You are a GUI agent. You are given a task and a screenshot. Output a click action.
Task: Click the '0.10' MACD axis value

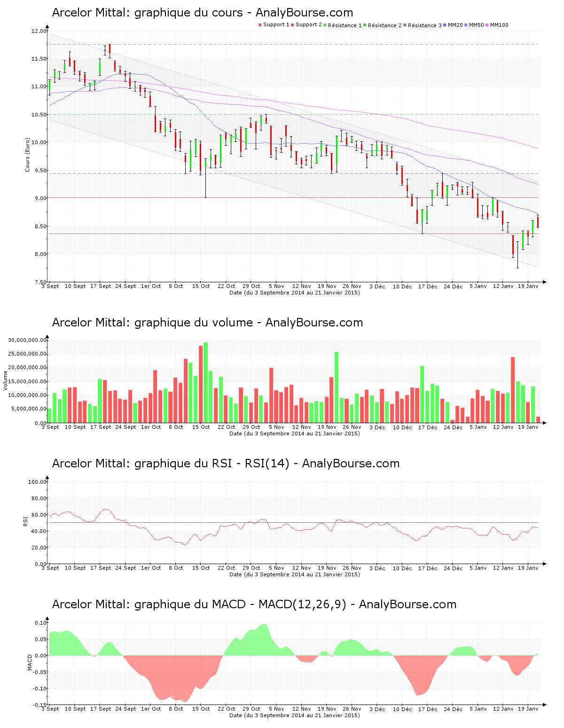pyautogui.click(x=41, y=623)
